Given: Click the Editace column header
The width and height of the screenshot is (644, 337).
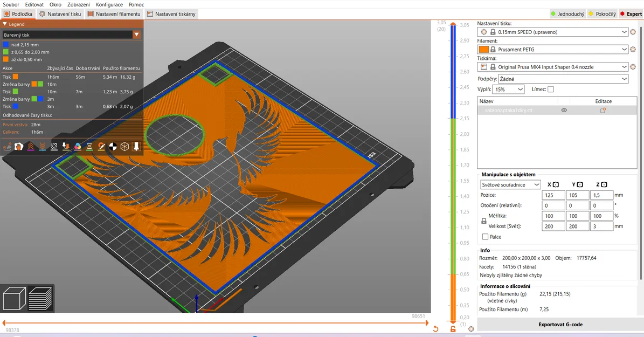Looking at the screenshot, I should point(604,101).
